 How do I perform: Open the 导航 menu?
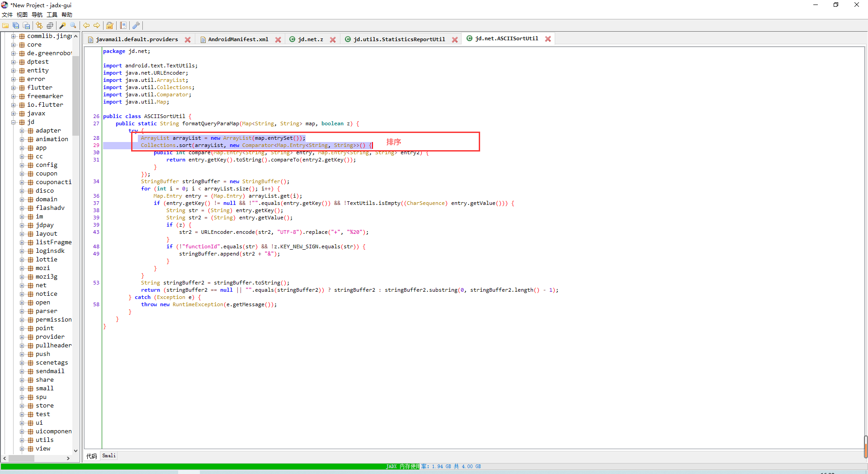point(37,15)
